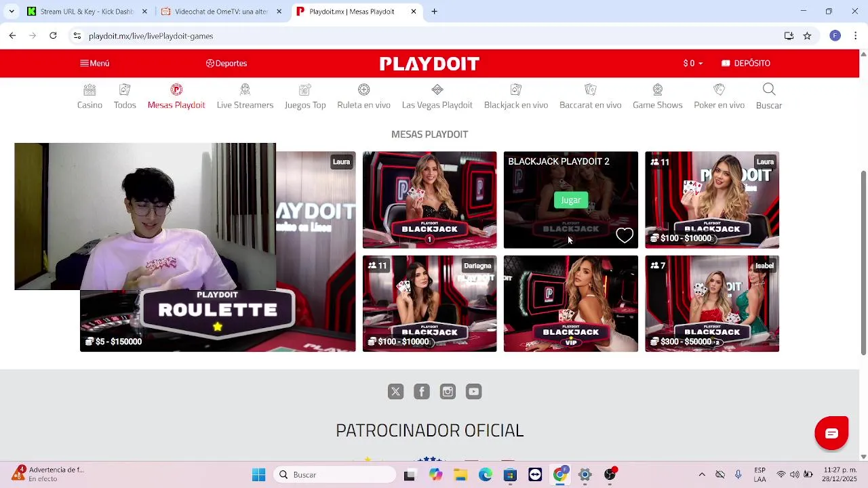
Task: Close the Playdoit.mx browser tab
Action: coord(414,12)
